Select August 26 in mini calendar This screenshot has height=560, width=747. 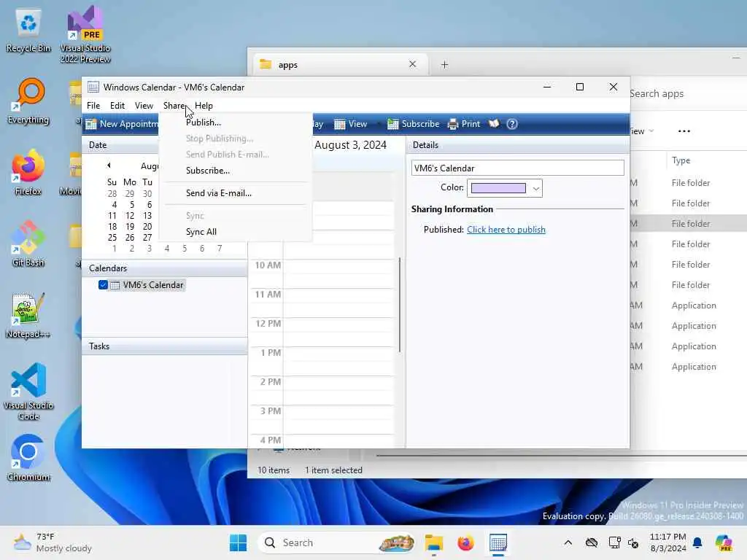point(130,238)
